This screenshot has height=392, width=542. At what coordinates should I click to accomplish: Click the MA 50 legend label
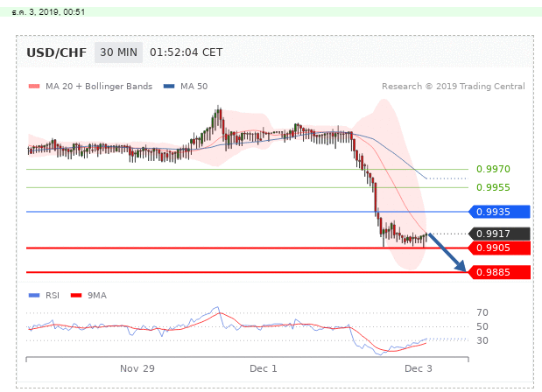click(194, 87)
